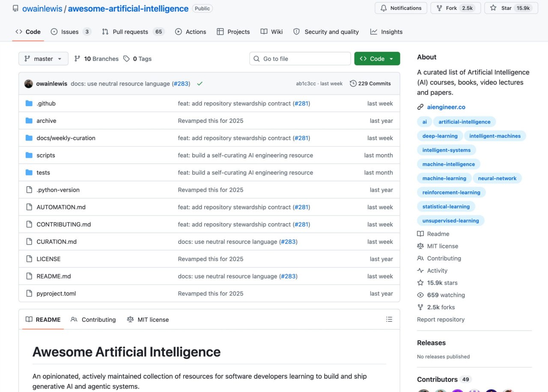Click the scripts folder icon

[29, 155]
